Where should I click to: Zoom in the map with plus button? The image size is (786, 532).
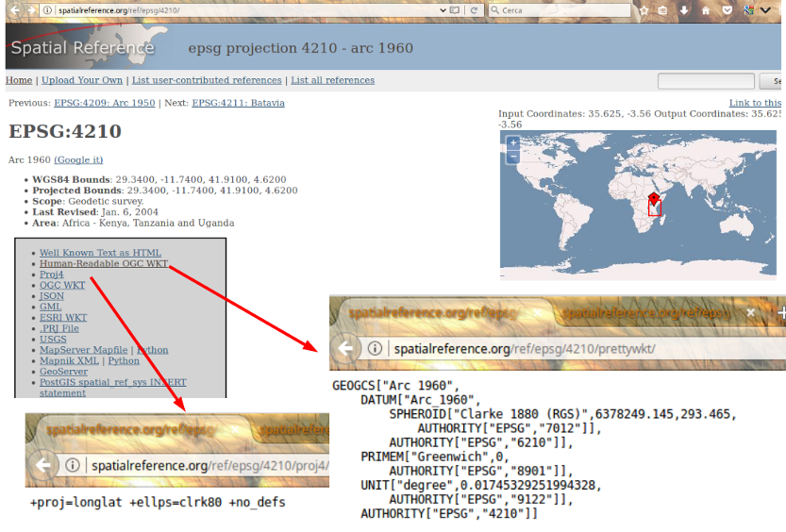point(513,142)
